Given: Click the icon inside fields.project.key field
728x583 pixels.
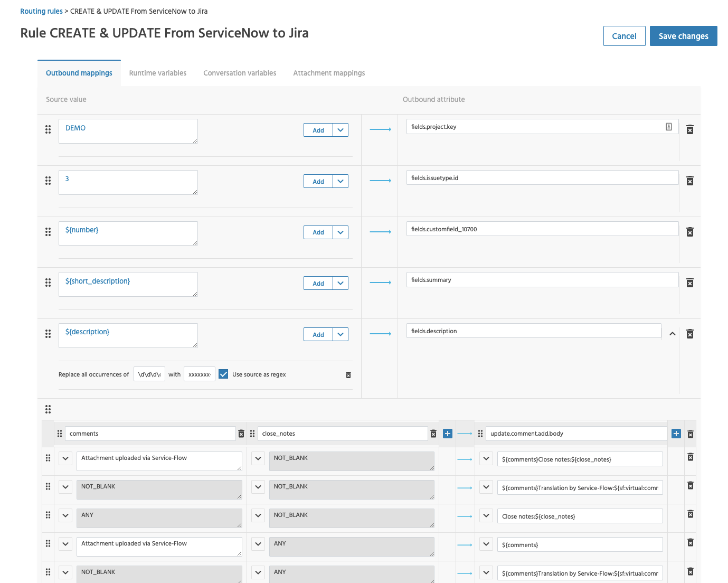Looking at the screenshot, I should (669, 127).
